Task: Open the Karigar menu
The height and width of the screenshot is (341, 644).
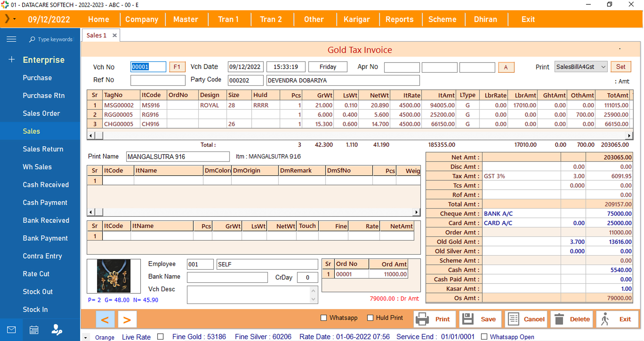Action: point(357,19)
